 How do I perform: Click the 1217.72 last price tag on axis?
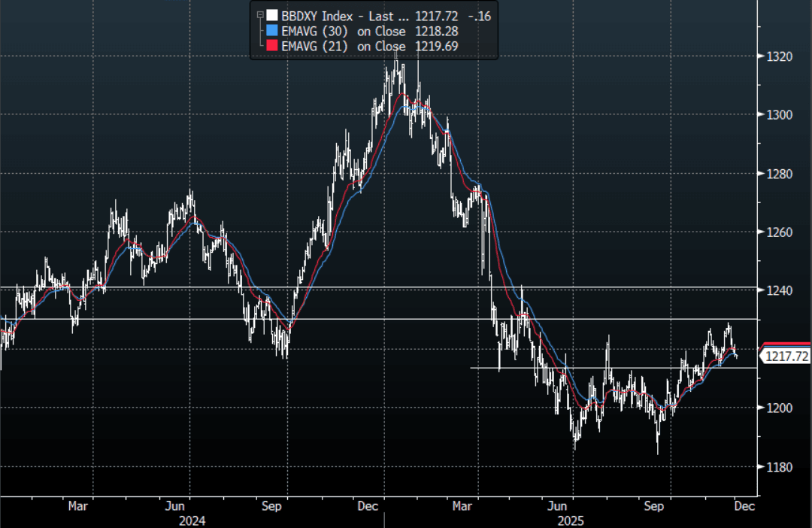coord(786,357)
